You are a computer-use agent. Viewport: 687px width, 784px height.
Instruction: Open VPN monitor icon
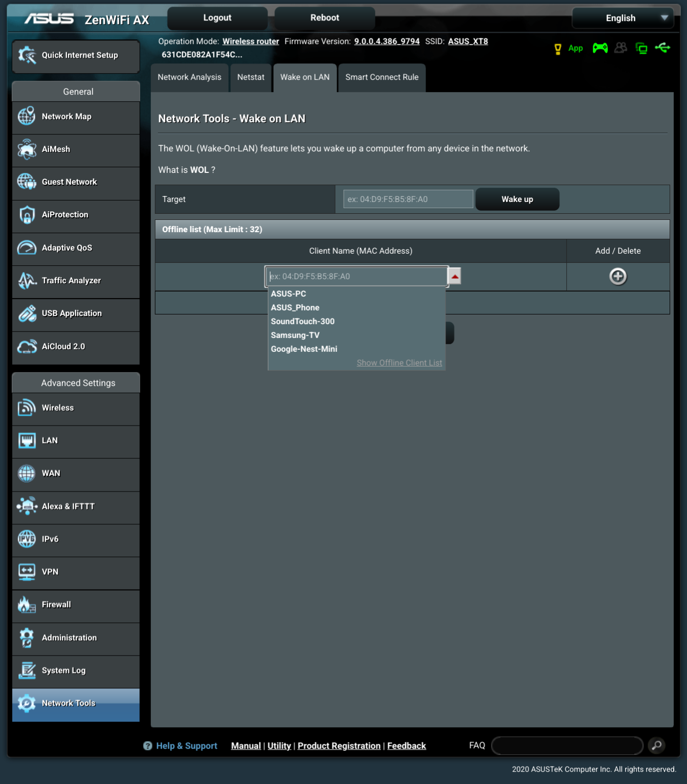(x=27, y=571)
